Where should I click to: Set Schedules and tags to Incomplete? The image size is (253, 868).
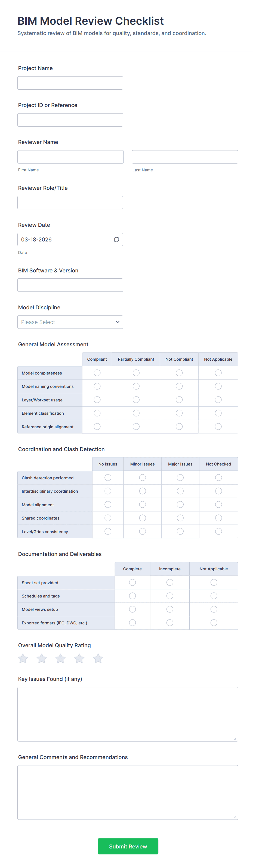[170, 596]
